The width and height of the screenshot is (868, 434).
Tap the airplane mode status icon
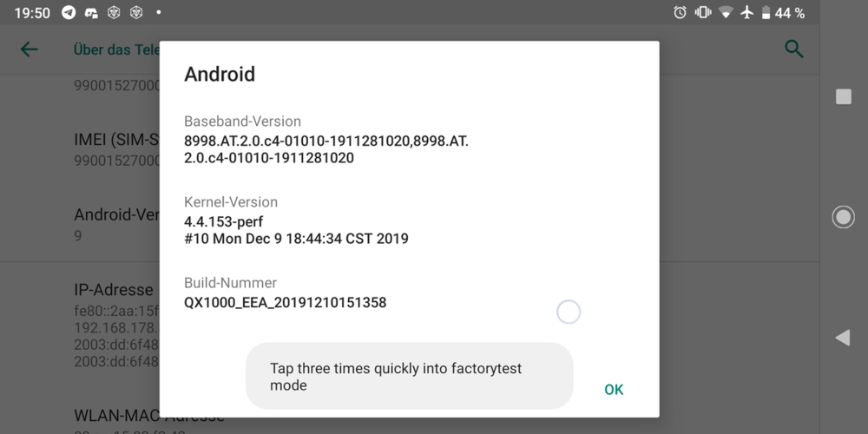coord(746,13)
